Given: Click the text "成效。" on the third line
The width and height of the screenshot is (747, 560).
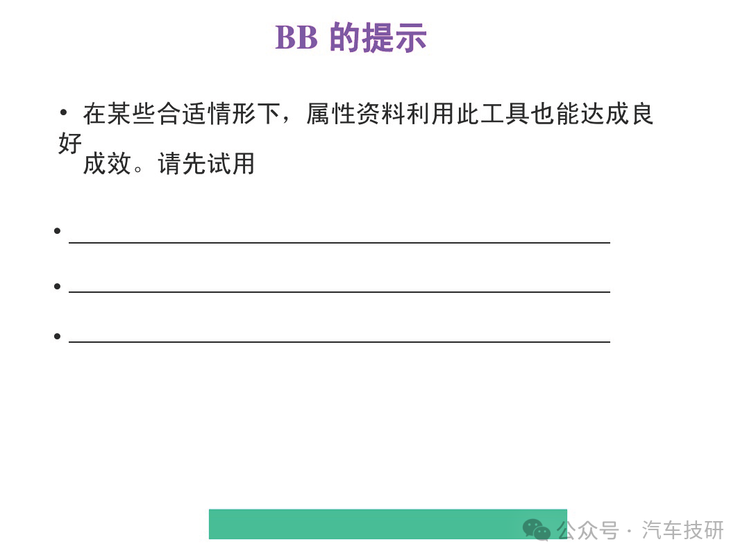Looking at the screenshot, I should pos(113,164).
